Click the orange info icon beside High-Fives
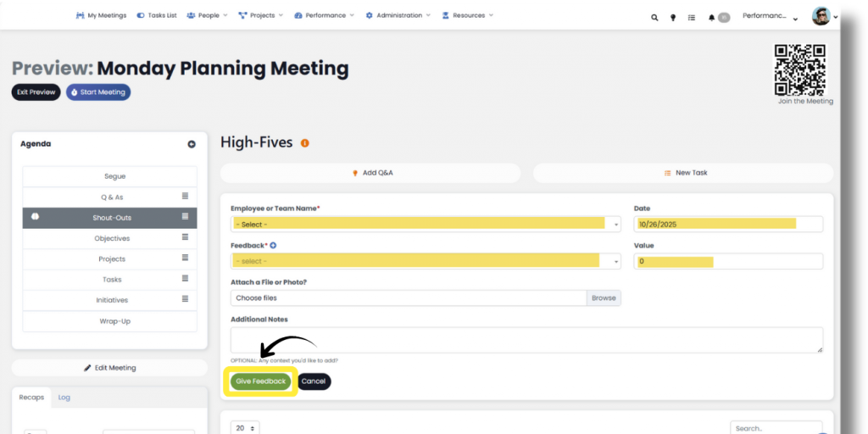The width and height of the screenshot is (868, 434). click(x=305, y=143)
